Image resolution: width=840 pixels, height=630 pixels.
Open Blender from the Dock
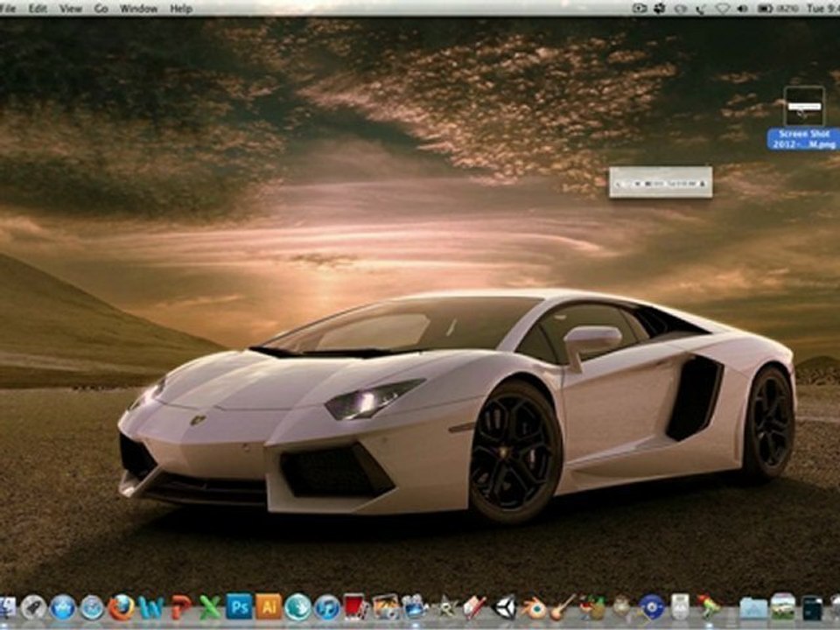534,609
